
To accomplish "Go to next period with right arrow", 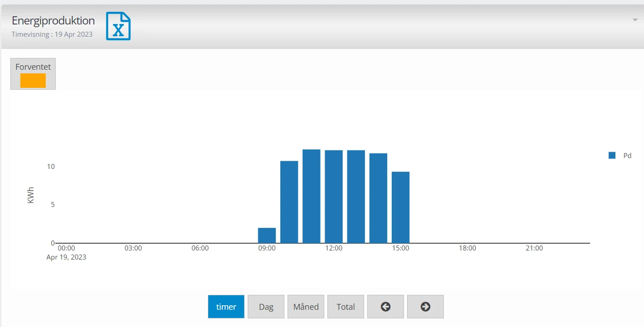I will [425, 307].
